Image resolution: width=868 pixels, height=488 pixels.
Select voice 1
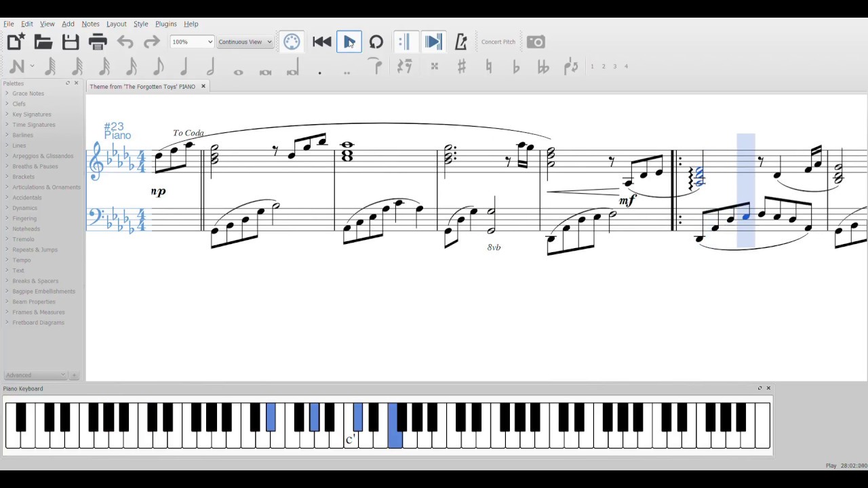(592, 66)
